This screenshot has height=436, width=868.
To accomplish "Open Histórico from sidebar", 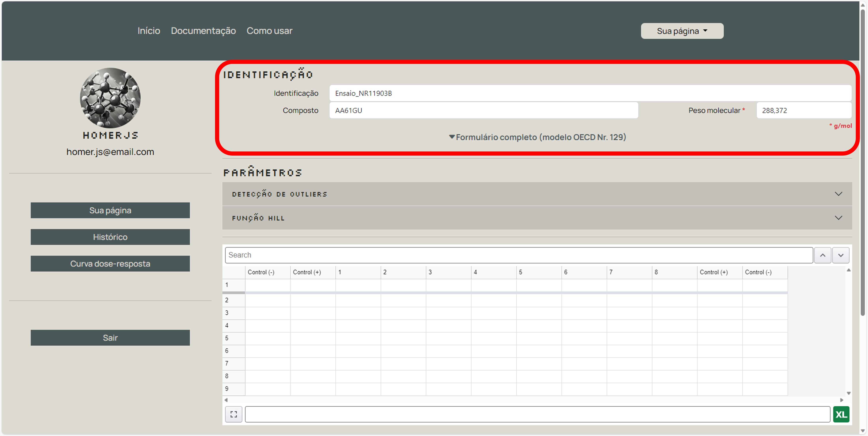I will tap(110, 237).
